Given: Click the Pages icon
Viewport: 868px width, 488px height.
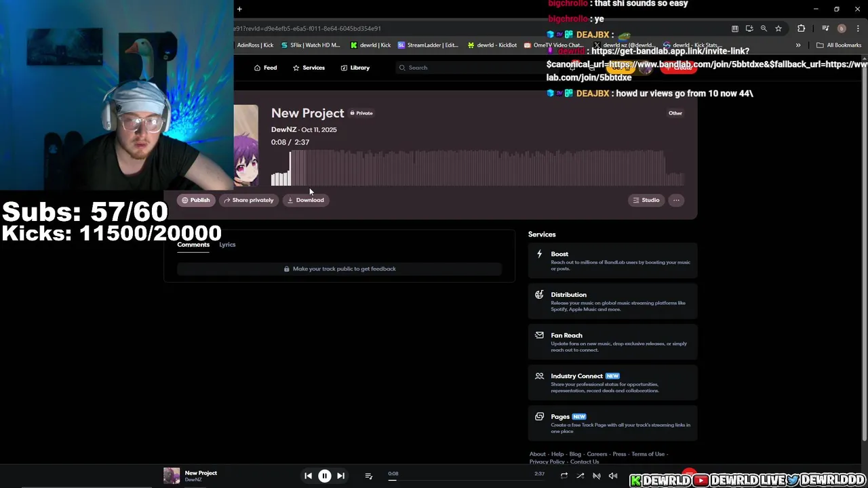Looking at the screenshot, I should [x=539, y=417].
